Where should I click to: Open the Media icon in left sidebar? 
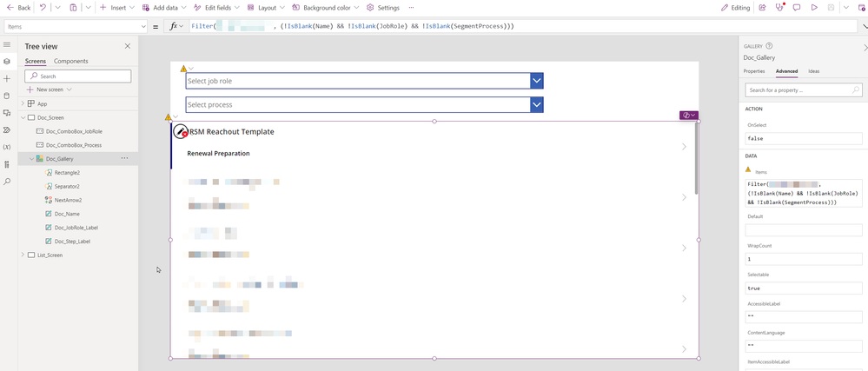7,113
